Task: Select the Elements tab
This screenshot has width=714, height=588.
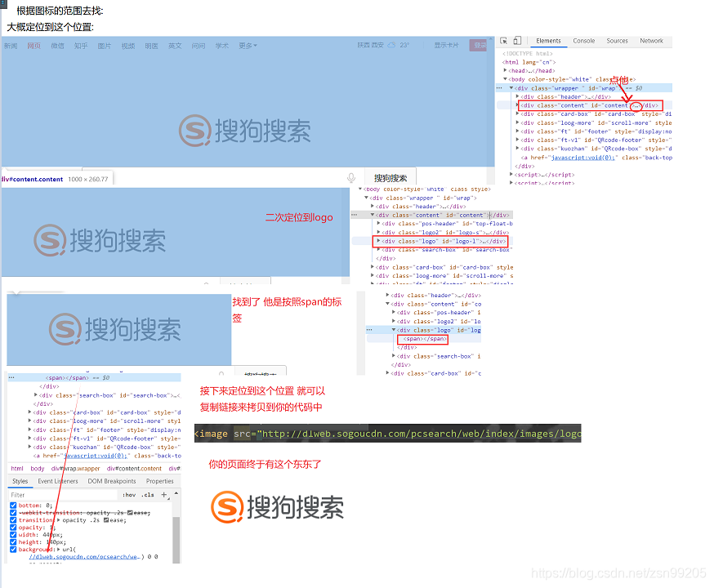Action: pos(548,41)
